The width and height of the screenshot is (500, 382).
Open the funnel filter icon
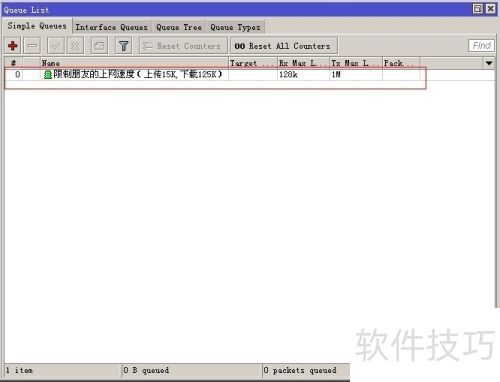coord(123,46)
